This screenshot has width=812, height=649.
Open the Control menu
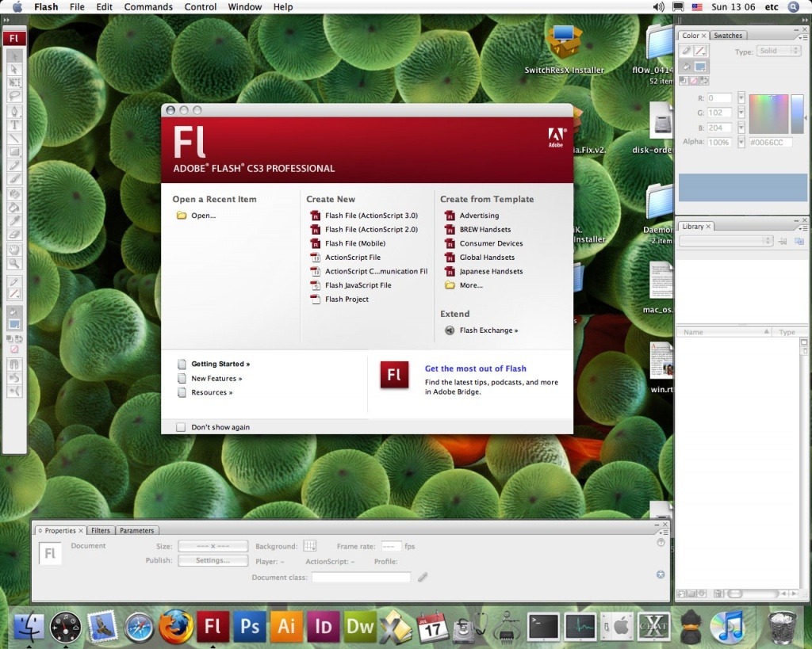coord(201,6)
